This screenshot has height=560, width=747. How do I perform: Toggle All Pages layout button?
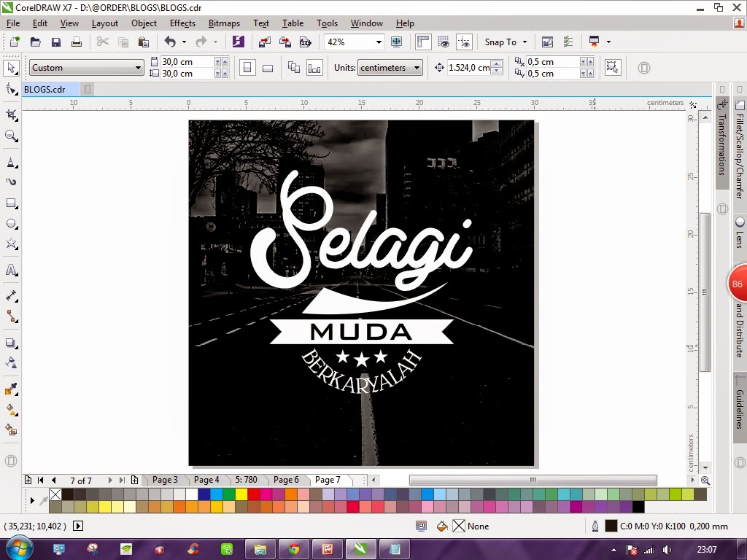tap(293, 68)
